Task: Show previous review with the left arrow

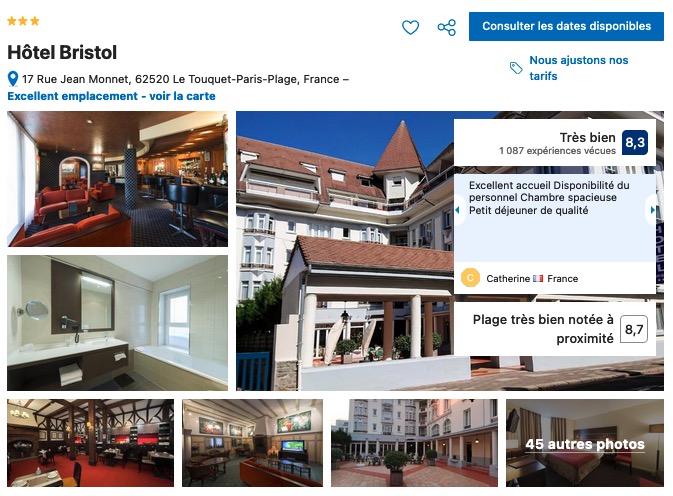Action: tap(458, 210)
